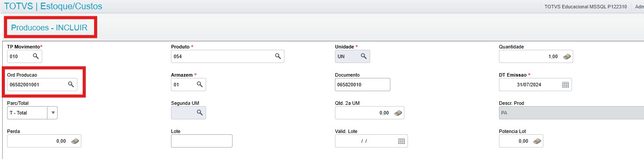Image resolution: width=644 pixels, height=159 pixels.
Task: Click the Producoes - INCLUIR heading
Action: point(49,28)
